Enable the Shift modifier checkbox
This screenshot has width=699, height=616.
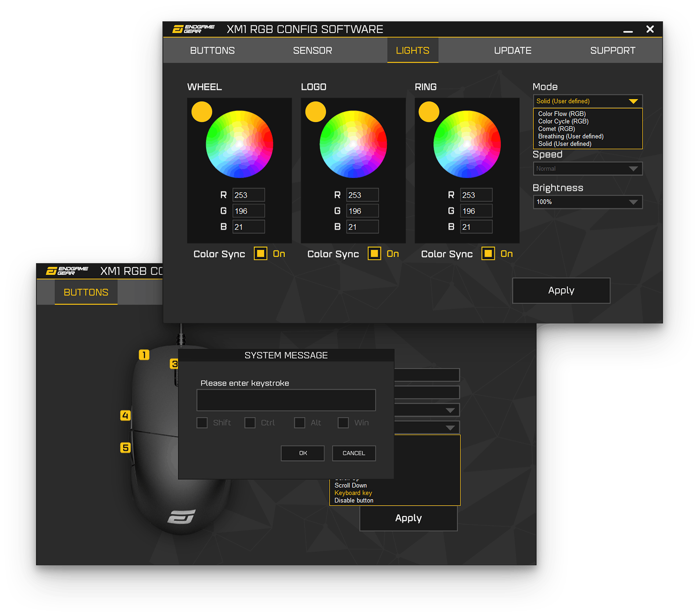202,423
